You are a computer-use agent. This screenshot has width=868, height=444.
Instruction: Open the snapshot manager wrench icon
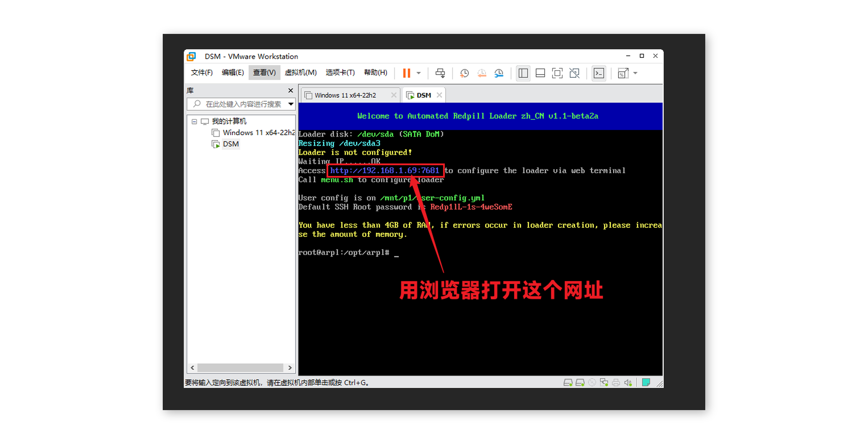[499, 73]
